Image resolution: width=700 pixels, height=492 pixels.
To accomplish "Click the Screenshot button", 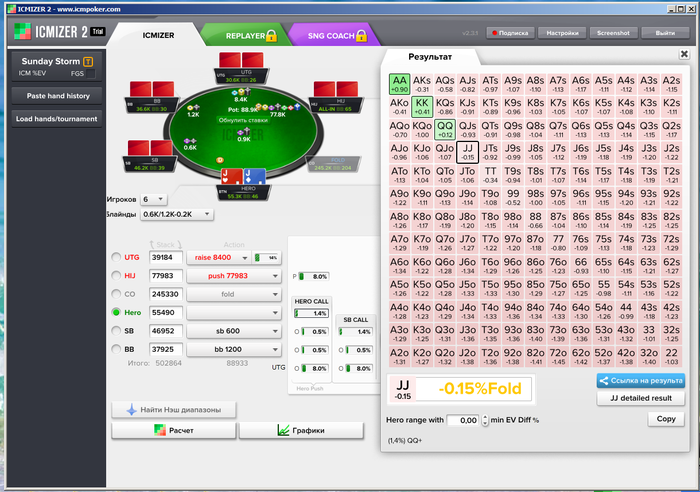I will [613, 33].
